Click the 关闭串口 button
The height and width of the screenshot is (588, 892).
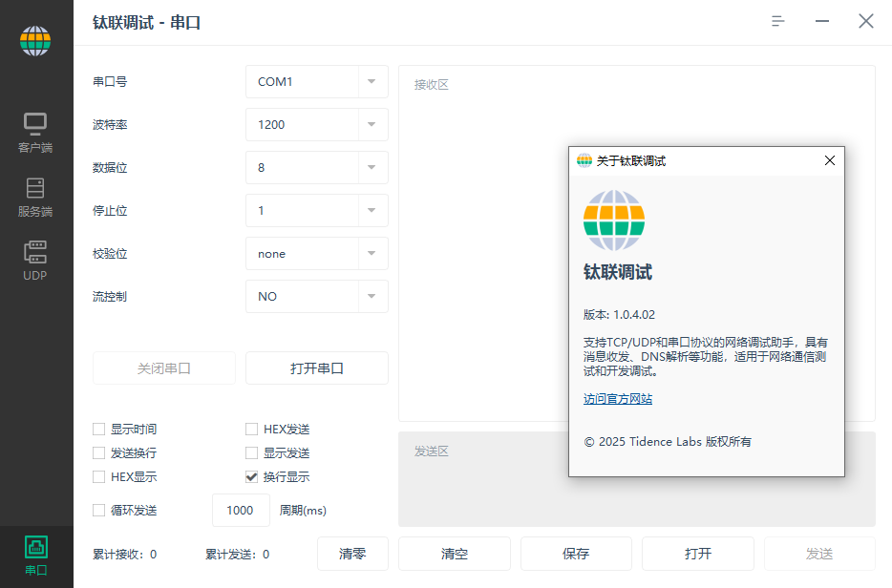tap(164, 368)
